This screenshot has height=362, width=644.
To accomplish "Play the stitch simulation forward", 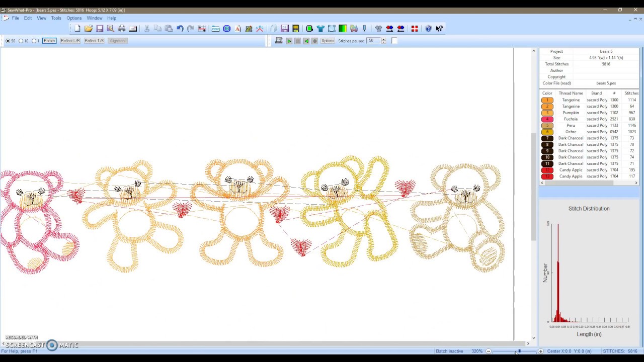I will (289, 41).
